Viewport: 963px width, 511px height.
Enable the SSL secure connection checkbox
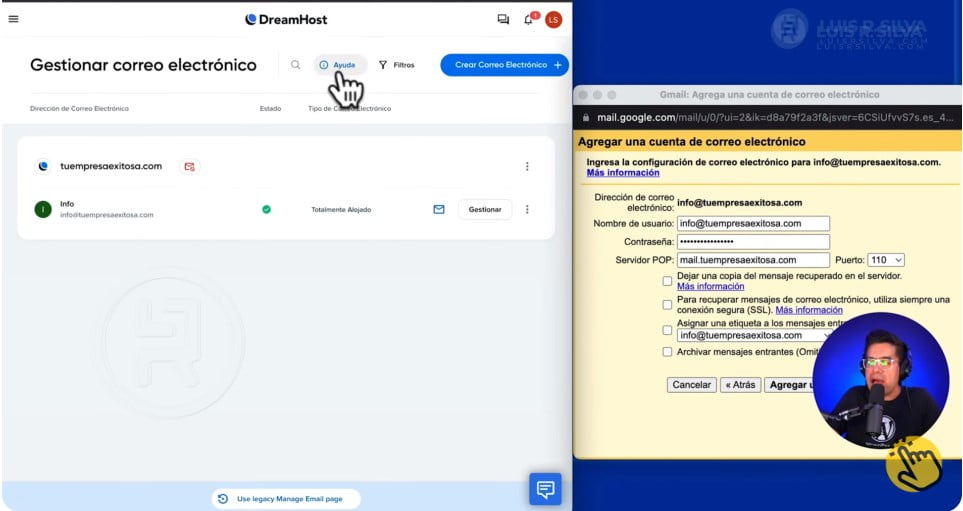(x=667, y=305)
